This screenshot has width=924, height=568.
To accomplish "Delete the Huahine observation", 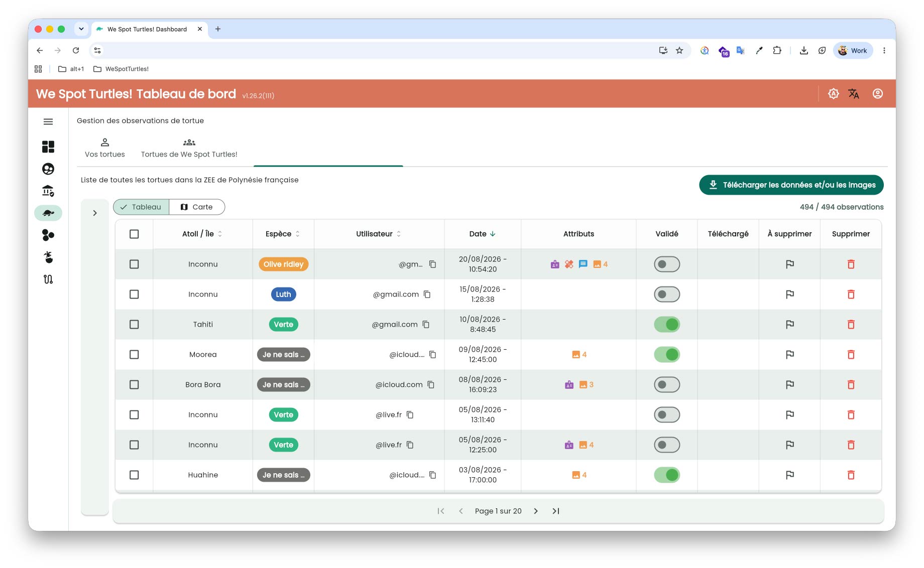I will pyautogui.click(x=851, y=475).
